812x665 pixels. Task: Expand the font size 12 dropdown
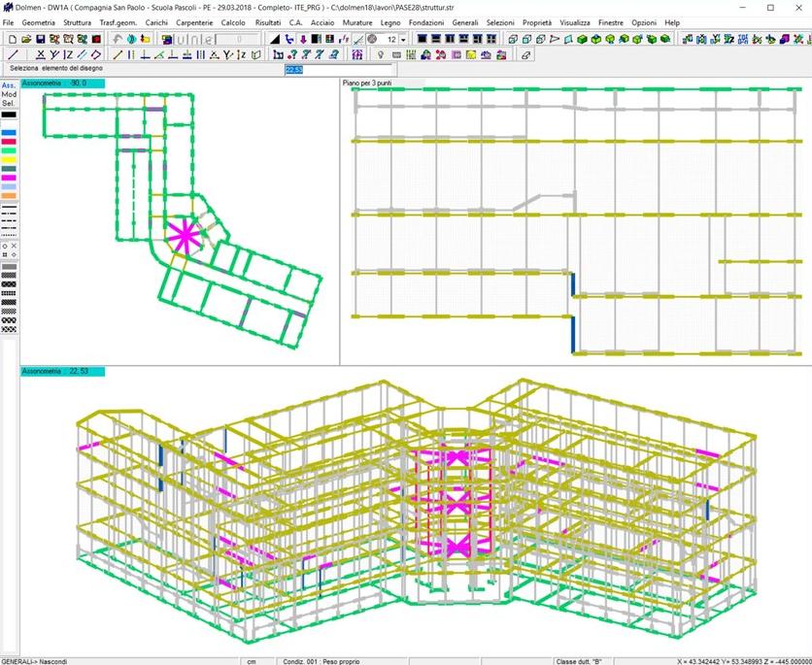pyautogui.click(x=404, y=39)
